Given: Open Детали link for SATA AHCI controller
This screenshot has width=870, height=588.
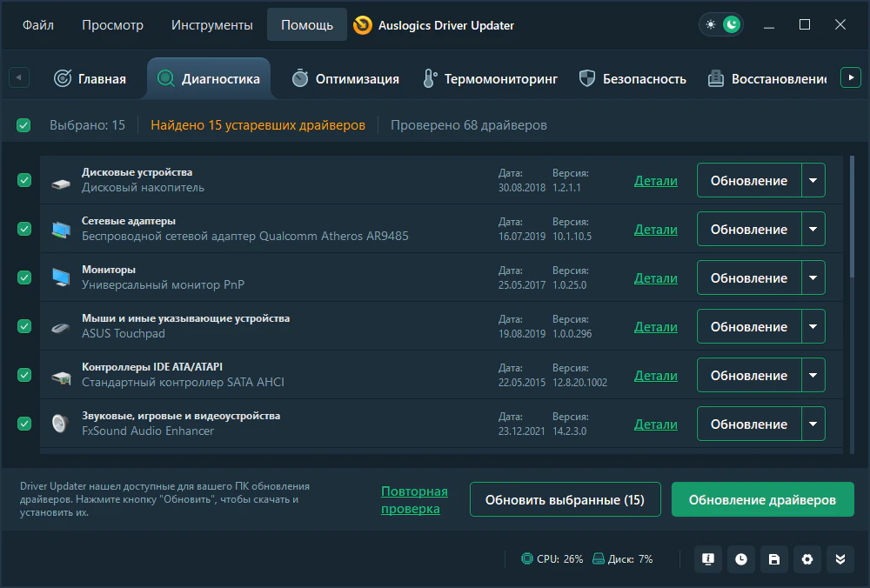Looking at the screenshot, I should (656, 376).
